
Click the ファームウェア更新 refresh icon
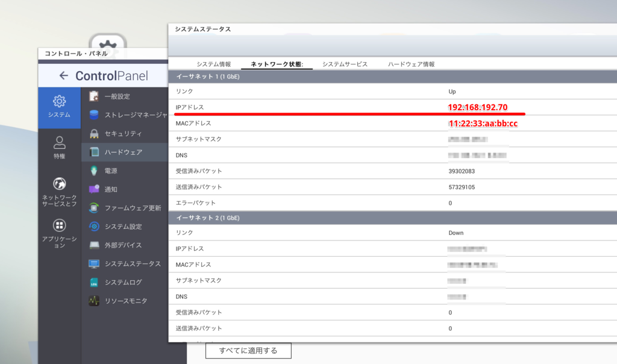(93, 208)
